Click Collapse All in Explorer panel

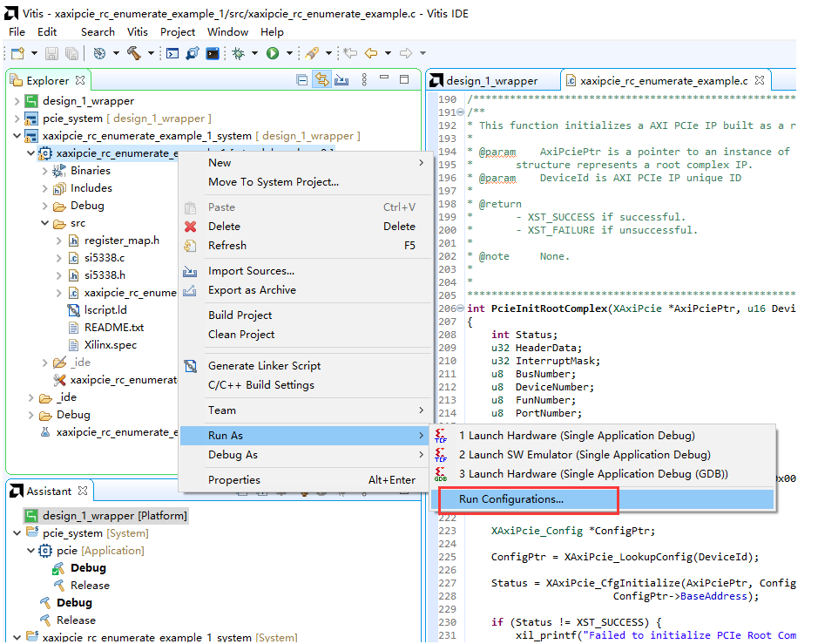[302, 80]
